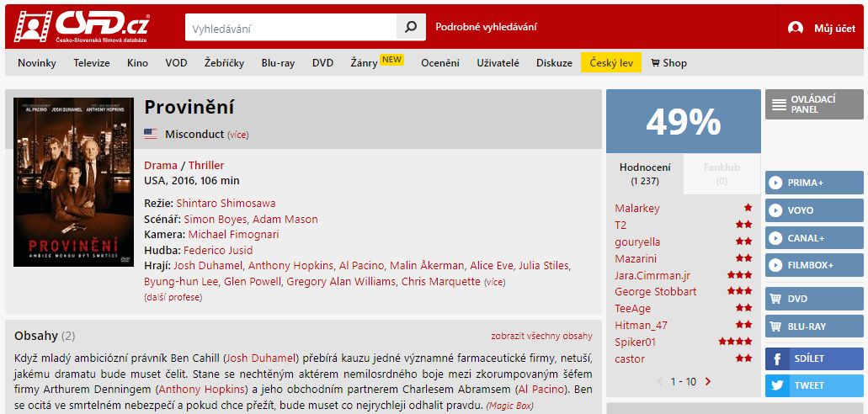Open writer Simon Boyes link

216,219
